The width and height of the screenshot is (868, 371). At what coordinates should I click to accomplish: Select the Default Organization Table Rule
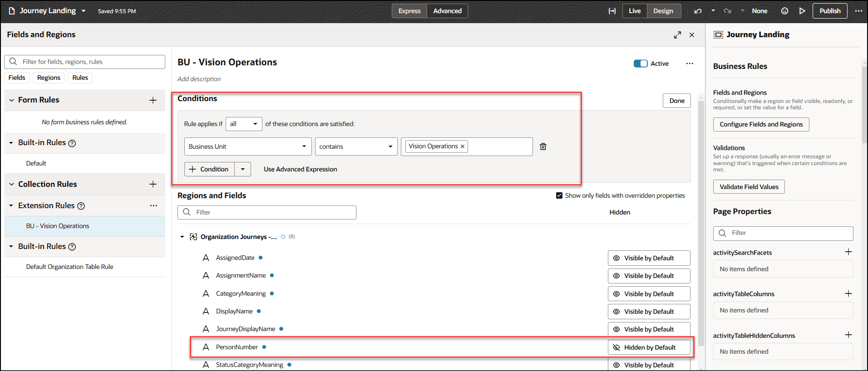tap(84, 267)
